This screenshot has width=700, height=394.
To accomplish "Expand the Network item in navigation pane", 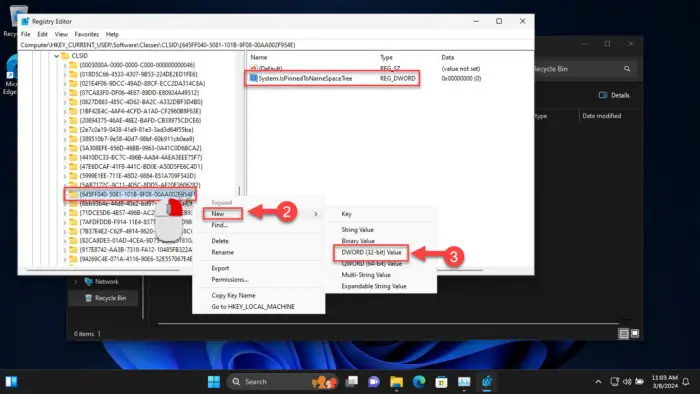I will [75, 282].
